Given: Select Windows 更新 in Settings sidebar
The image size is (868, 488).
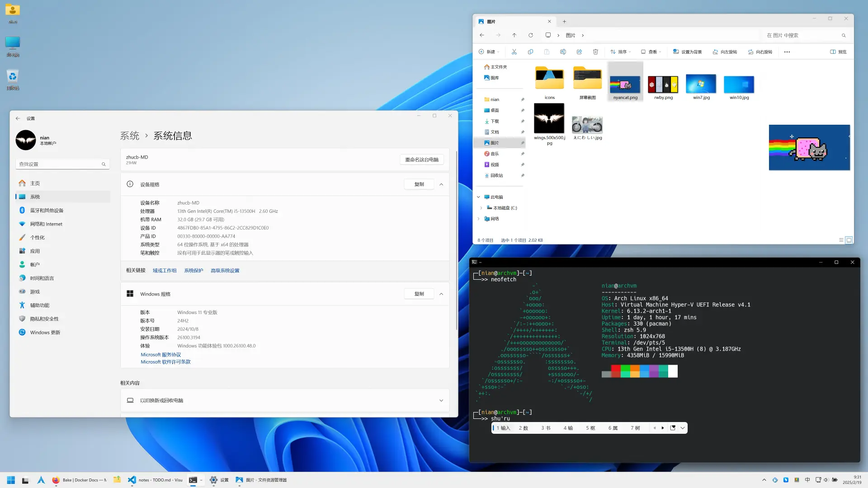Looking at the screenshot, I should (45, 333).
